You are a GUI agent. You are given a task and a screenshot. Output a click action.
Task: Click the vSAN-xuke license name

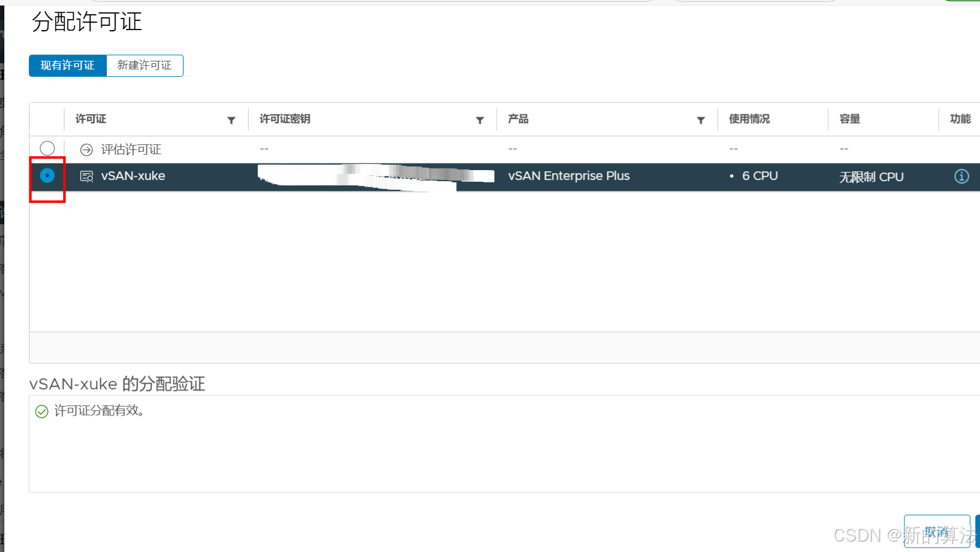(133, 176)
